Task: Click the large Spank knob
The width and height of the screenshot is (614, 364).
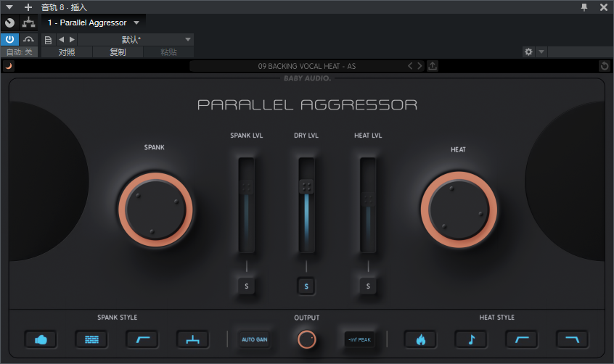Action: click(x=155, y=210)
